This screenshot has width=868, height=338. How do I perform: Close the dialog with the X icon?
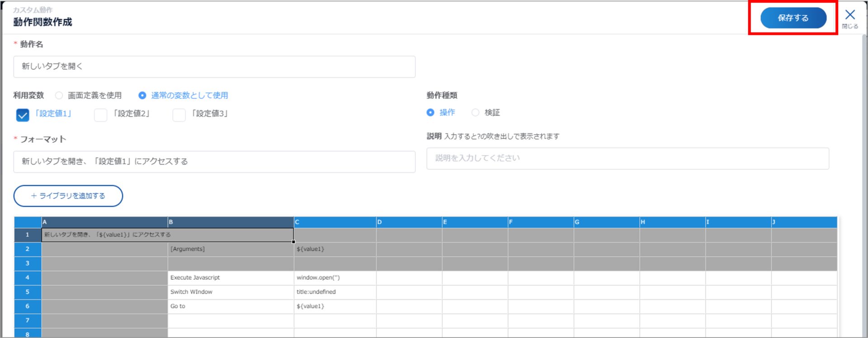pyautogui.click(x=850, y=15)
